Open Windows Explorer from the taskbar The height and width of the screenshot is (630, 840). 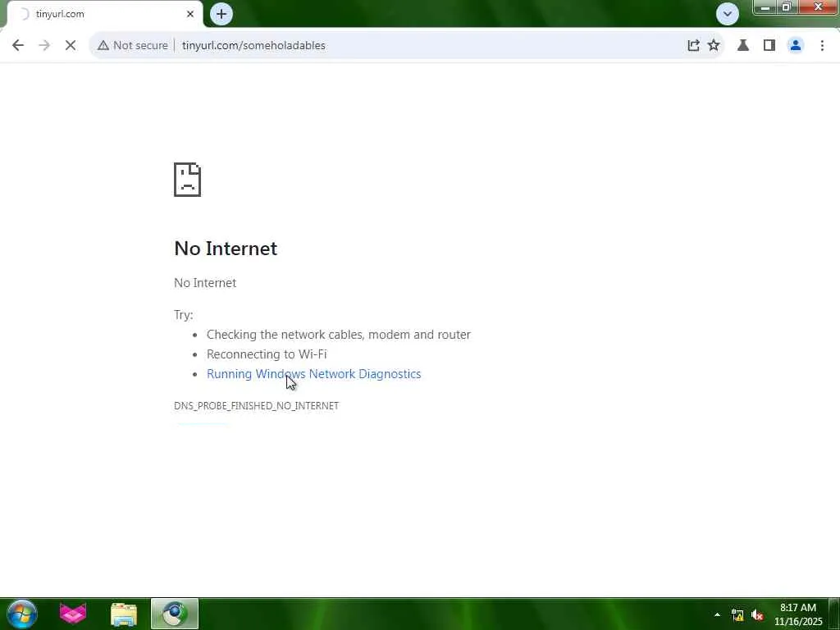pos(124,614)
